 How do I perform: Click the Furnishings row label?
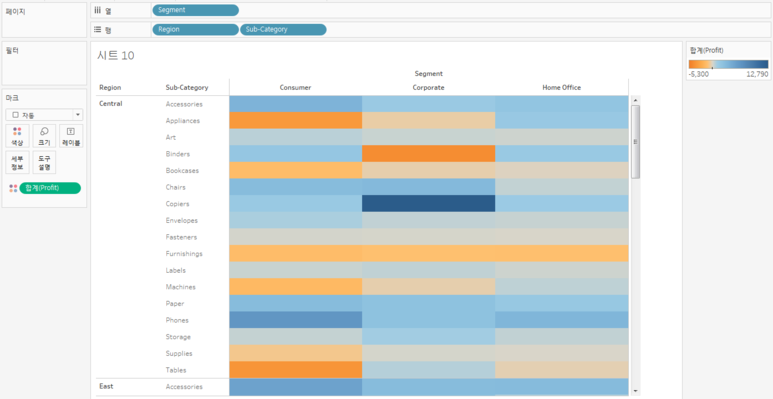184,254
